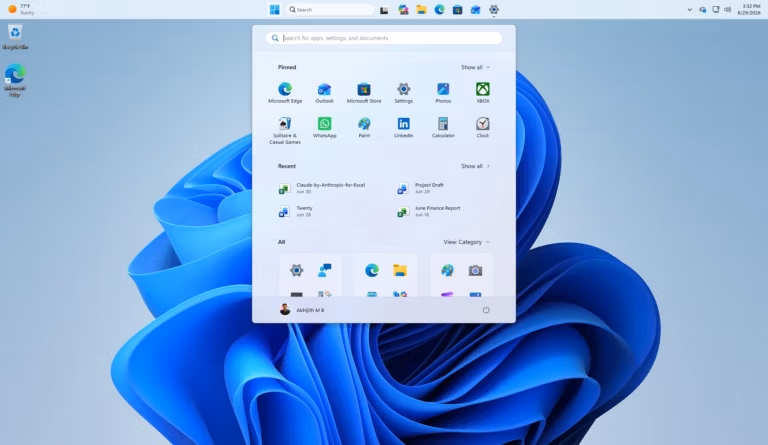This screenshot has width=768, height=445.
Task: Open Microsoft Store from the taskbar
Action: [x=457, y=9]
